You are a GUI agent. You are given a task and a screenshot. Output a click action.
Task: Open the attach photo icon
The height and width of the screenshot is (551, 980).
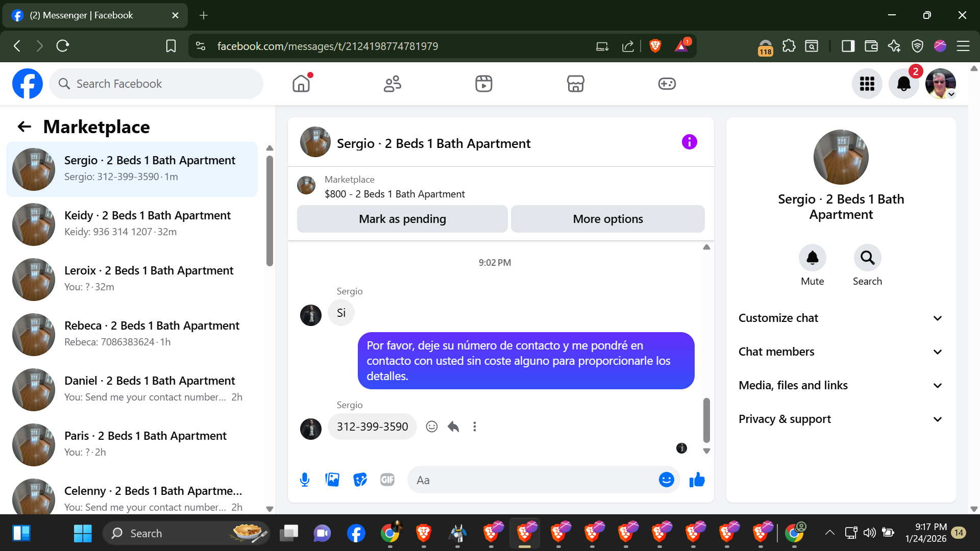(332, 480)
